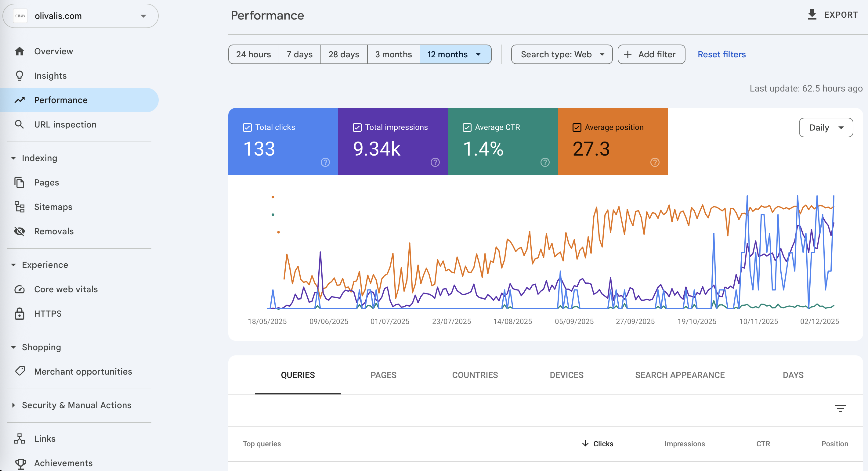
Task: Select Core web vitals
Action: coord(66,289)
